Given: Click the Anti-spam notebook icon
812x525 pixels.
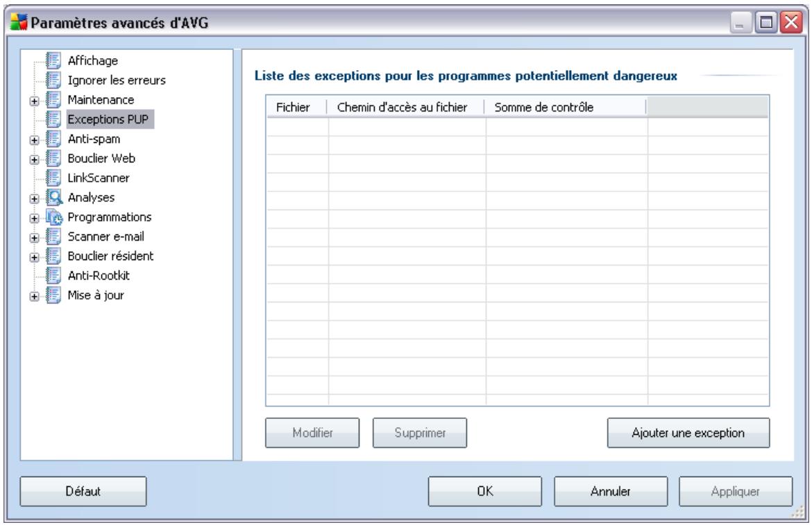Looking at the screenshot, I should [x=53, y=139].
